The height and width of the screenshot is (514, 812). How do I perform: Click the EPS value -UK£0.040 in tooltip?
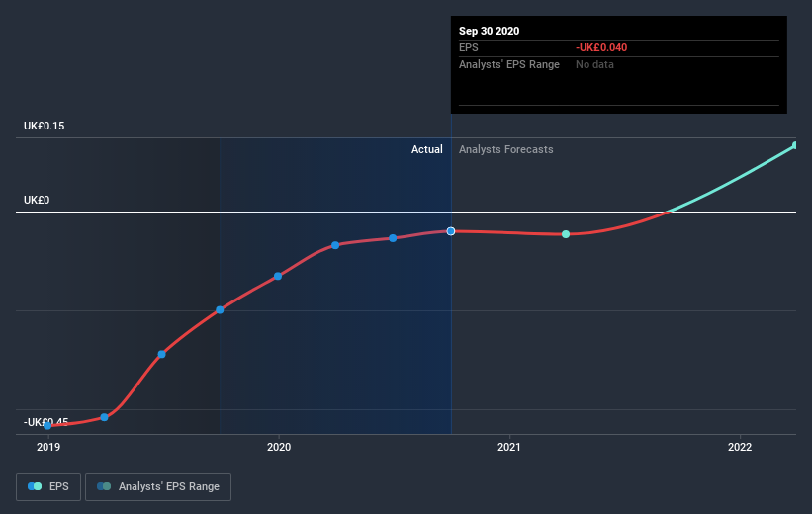(x=601, y=47)
